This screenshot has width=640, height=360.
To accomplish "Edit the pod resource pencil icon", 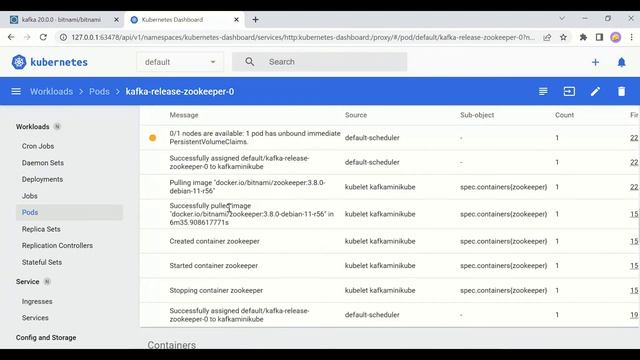I will tap(595, 91).
